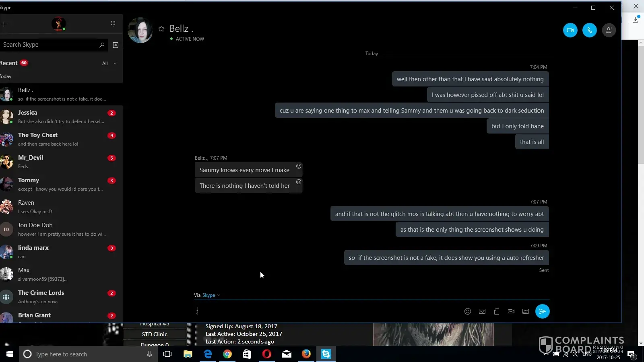Screen dimensions: 644x362
Task: Open The Toy Chest conversation
Action: pyautogui.click(x=60, y=139)
